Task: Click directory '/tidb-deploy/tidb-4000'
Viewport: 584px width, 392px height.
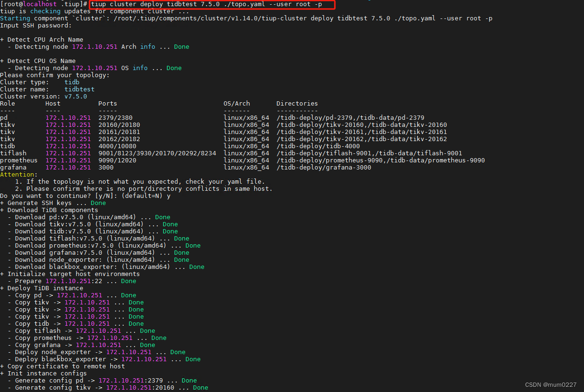Action: click(318, 146)
